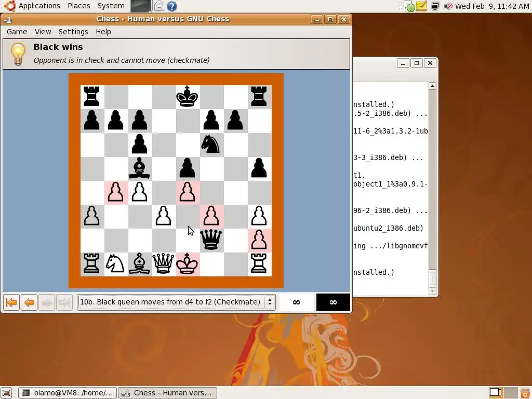532x399 pixels.
Task: Click the white player infinity clock
Action: coord(296,302)
